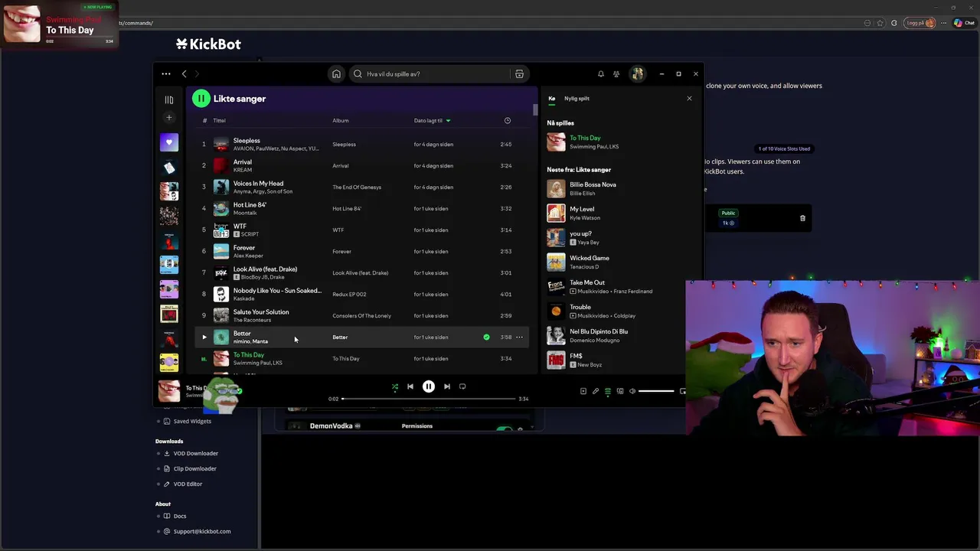Open Consolers Of The Lonely album link
This screenshot has width=980, height=551.
click(x=361, y=315)
